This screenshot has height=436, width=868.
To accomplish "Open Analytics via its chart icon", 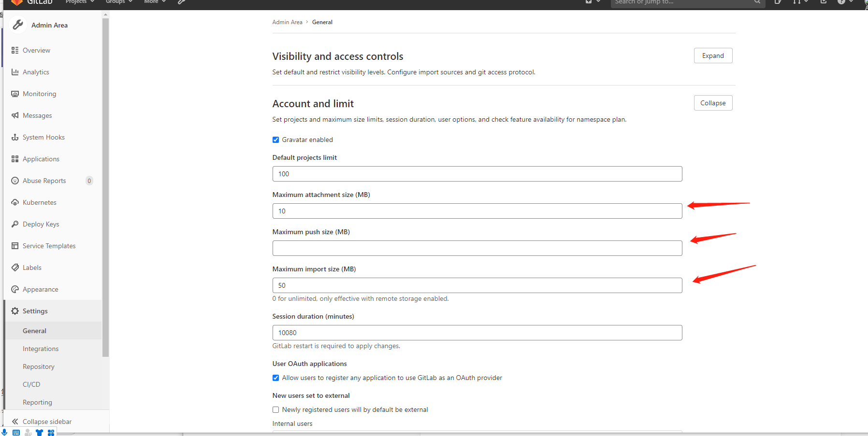I will point(15,72).
